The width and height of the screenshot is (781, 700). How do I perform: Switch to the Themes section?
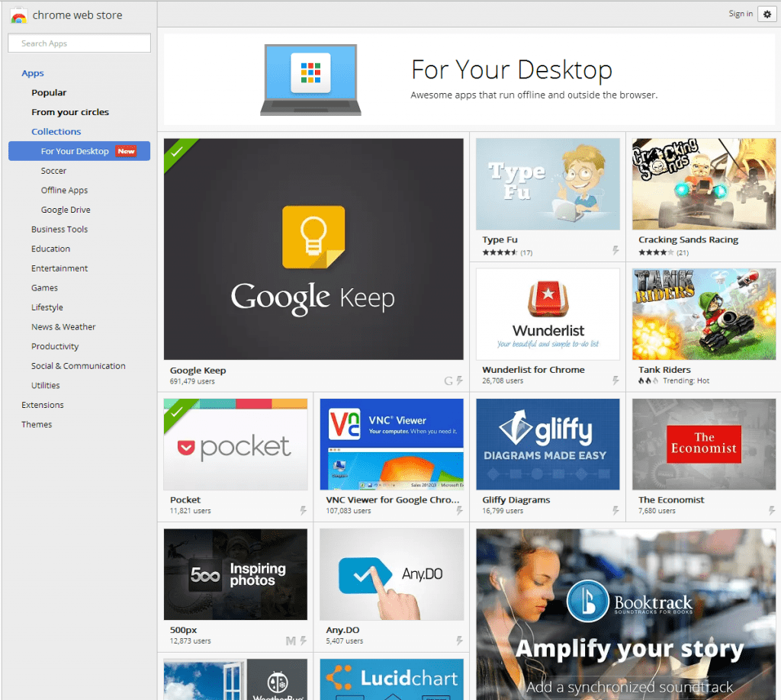[x=36, y=424]
